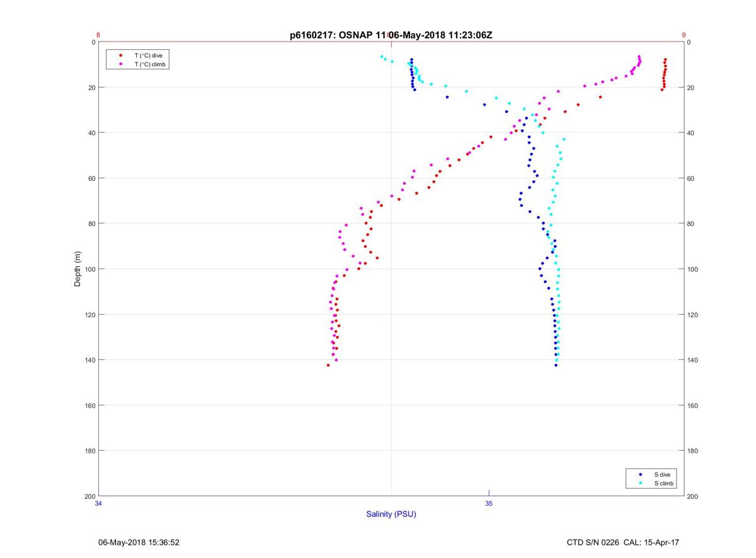
Task: Click the 'Salinity (PSU)' axis label
Action: (391, 514)
